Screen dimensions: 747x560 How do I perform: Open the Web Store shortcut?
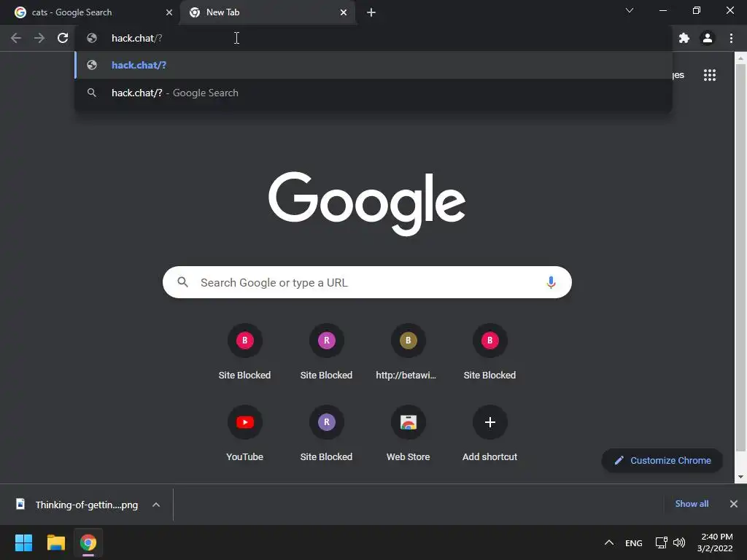pyautogui.click(x=409, y=433)
